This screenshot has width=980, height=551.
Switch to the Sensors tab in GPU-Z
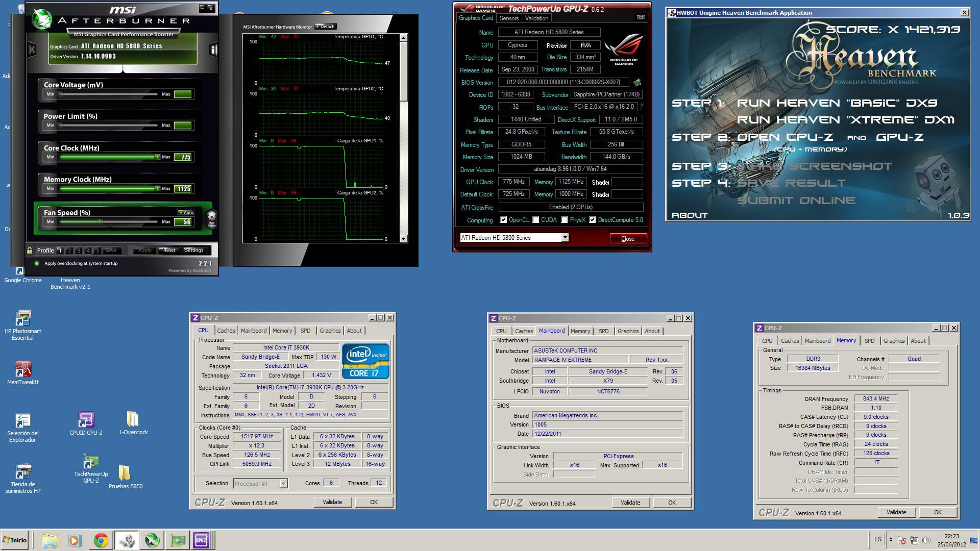tap(509, 18)
